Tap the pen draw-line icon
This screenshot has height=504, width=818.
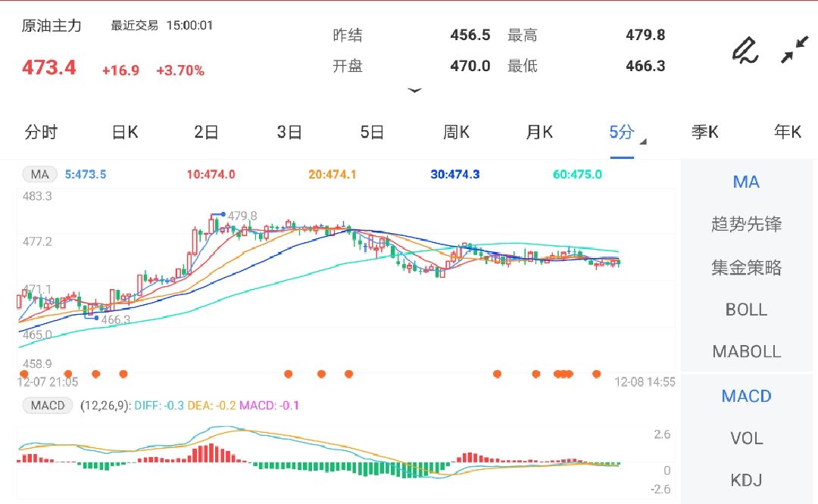click(745, 50)
